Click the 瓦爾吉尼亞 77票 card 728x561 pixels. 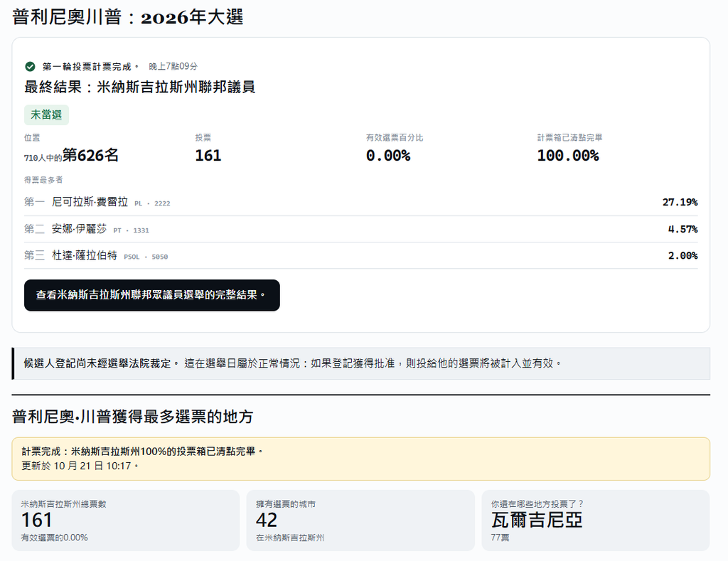(596, 520)
